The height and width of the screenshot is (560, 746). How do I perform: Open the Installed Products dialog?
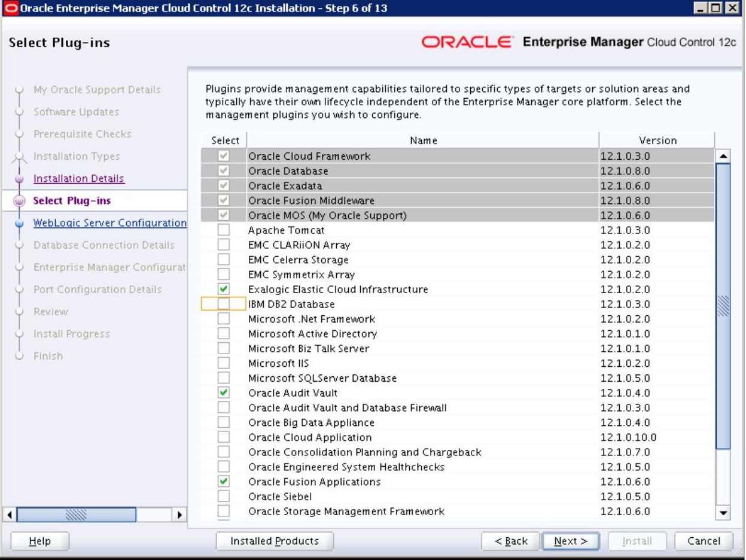click(x=275, y=541)
